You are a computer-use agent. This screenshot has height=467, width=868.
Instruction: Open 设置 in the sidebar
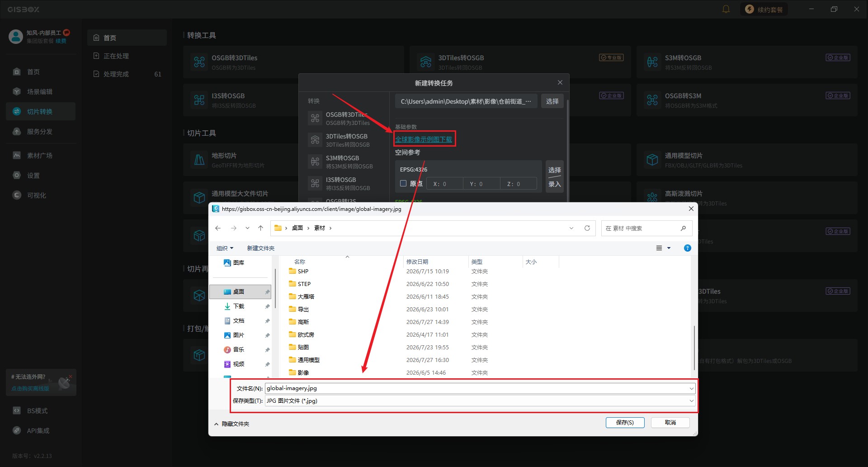41,176
